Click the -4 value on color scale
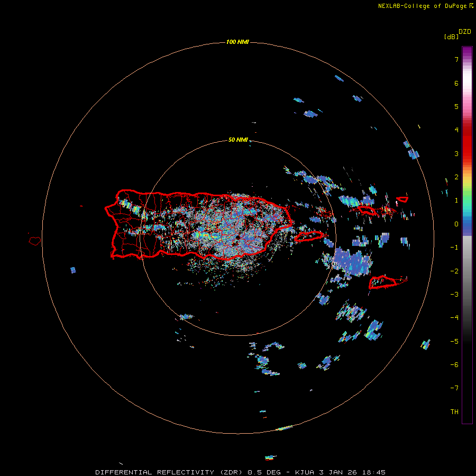 click(x=454, y=318)
